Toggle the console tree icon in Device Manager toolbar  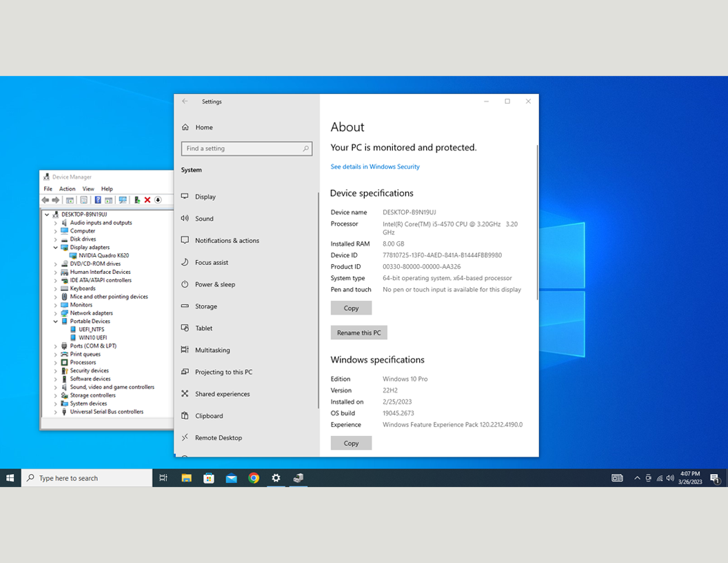70,200
